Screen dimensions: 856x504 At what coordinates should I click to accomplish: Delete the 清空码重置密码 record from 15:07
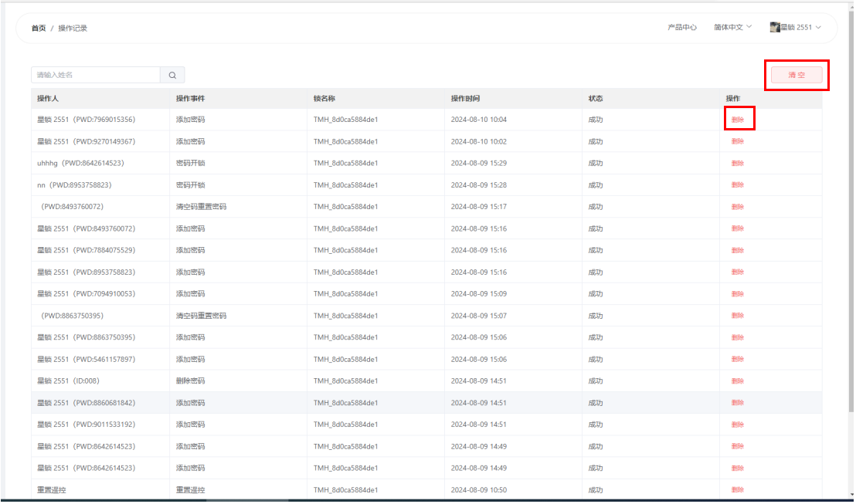click(x=738, y=316)
